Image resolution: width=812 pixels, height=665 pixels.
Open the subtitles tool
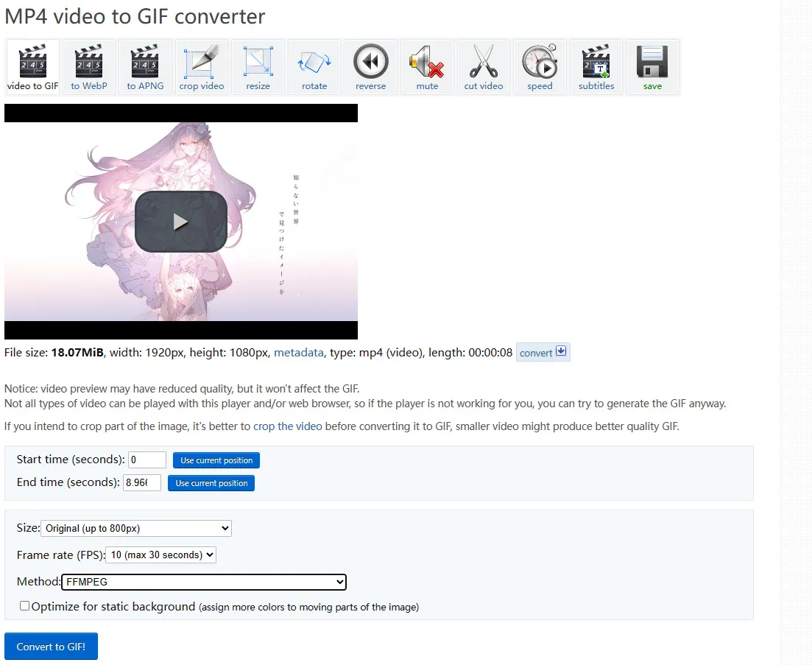[x=596, y=67]
